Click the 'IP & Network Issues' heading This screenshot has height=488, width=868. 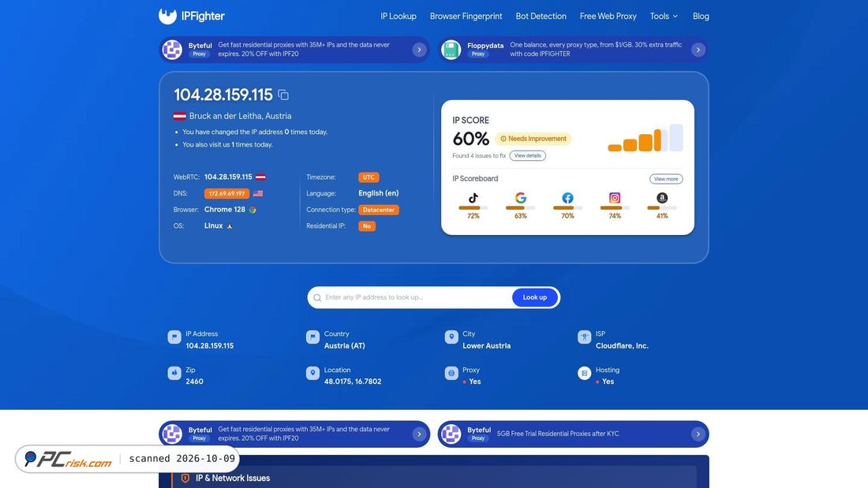(233, 478)
